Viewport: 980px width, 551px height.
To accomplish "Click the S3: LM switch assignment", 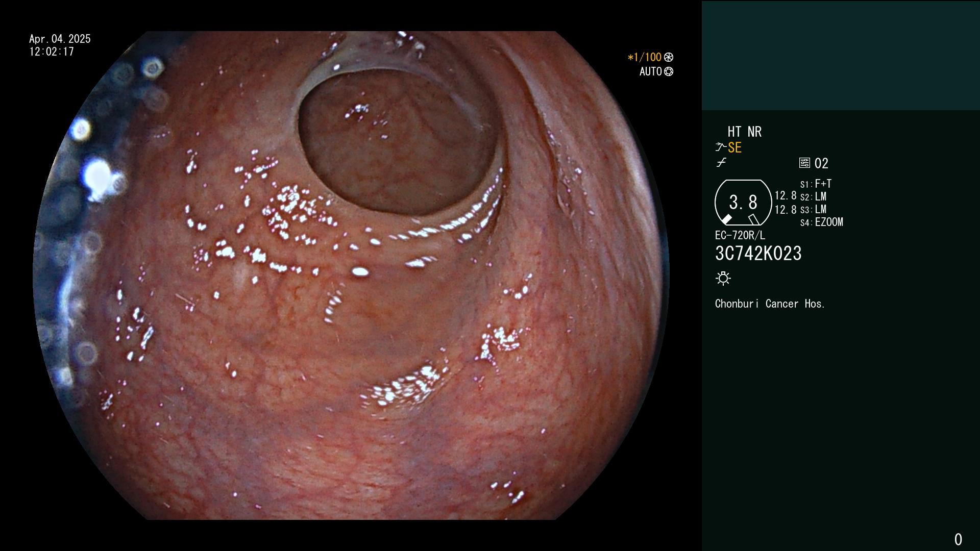I will 814,210.
